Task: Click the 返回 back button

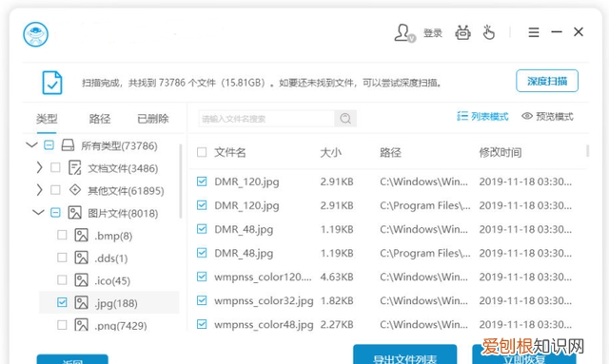Action: click(72, 359)
